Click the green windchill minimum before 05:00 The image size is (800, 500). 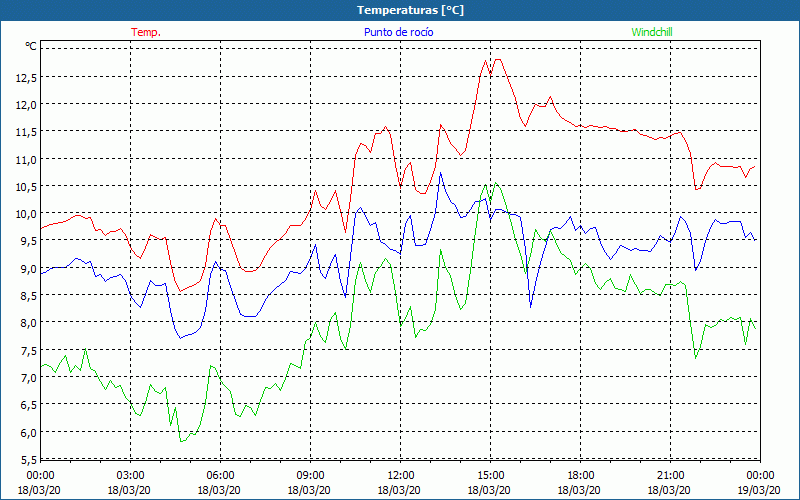[182, 441]
